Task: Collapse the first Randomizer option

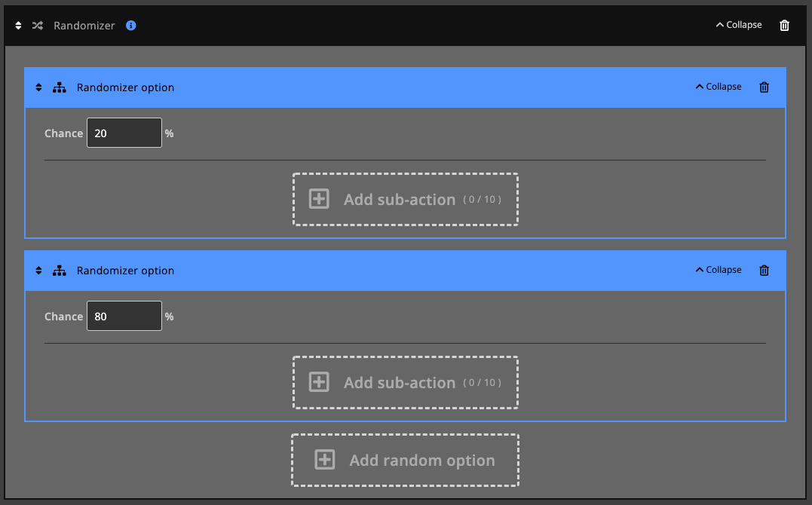Action: pos(718,86)
